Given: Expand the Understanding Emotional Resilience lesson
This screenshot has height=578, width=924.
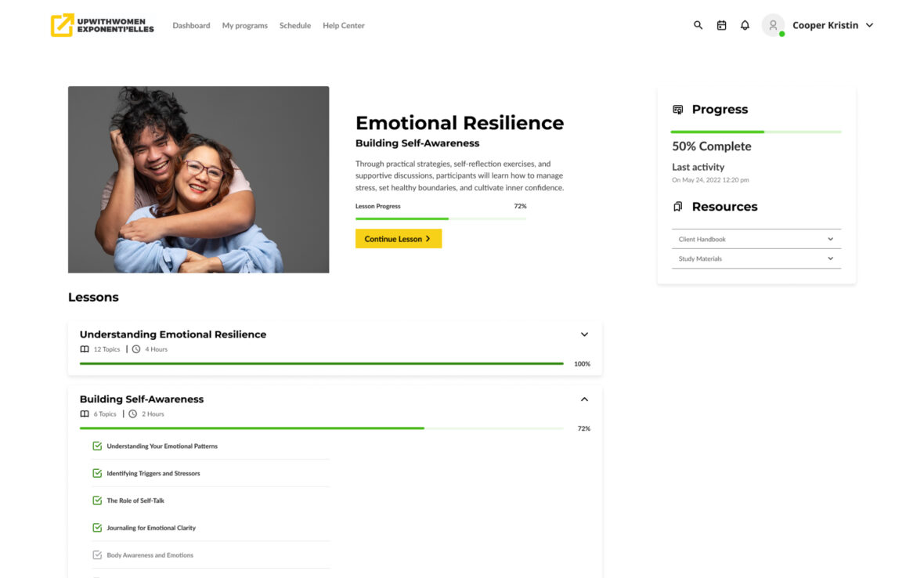Looking at the screenshot, I should click(584, 334).
